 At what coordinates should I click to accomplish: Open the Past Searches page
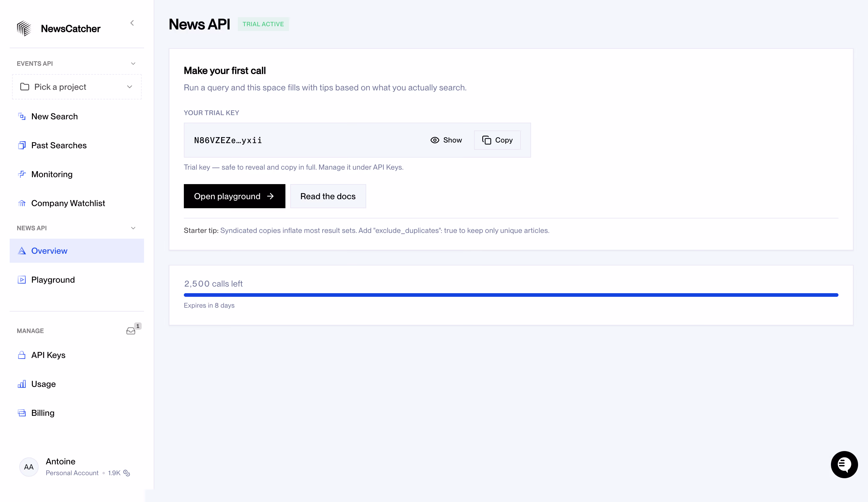click(x=77, y=145)
